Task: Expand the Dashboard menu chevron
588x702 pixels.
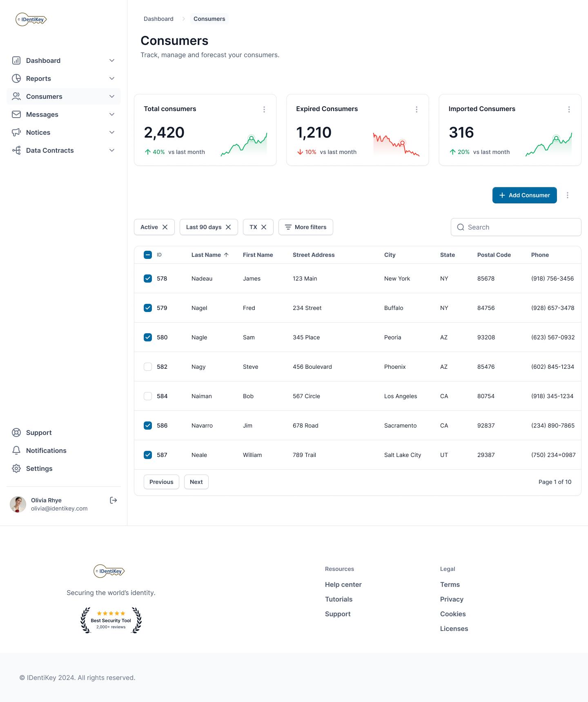Action: click(x=112, y=60)
